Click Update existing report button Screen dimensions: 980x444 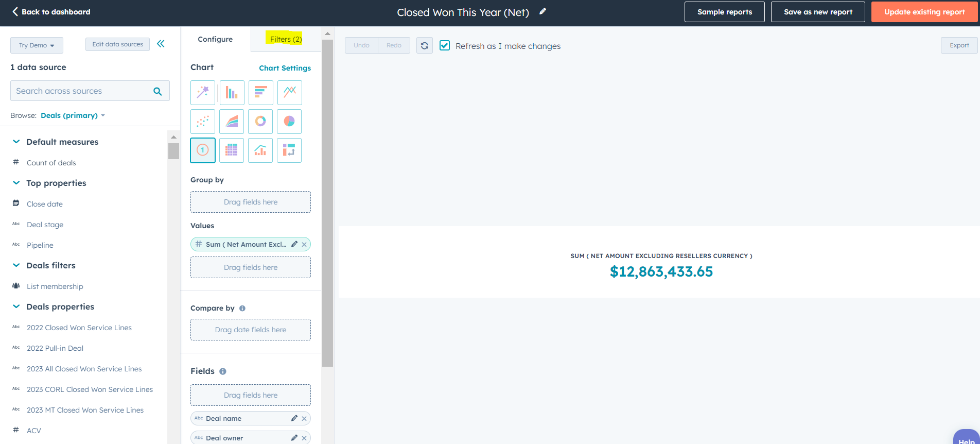pyautogui.click(x=924, y=12)
